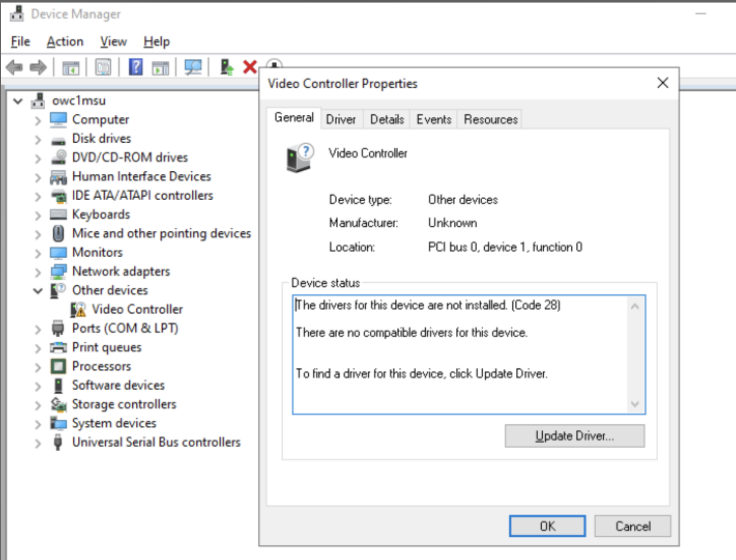
Task: Select the Network adapters tree label
Action: coord(121,271)
